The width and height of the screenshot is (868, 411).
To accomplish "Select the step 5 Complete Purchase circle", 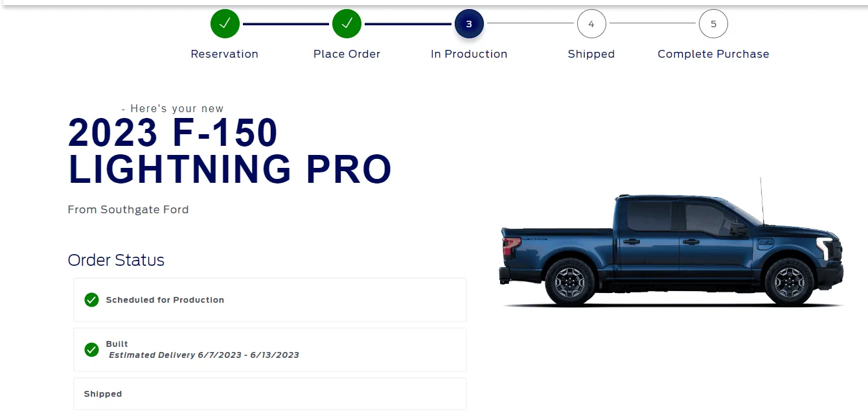I will point(713,24).
